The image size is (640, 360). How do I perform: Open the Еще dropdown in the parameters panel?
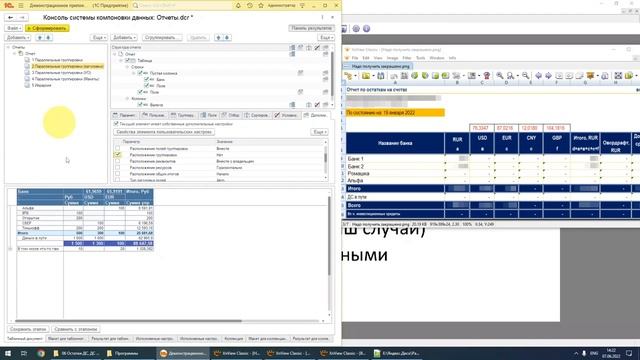(x=320, y=132)
